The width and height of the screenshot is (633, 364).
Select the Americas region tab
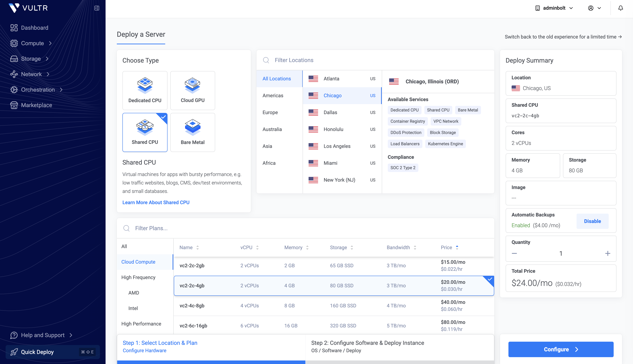point(280,95)
